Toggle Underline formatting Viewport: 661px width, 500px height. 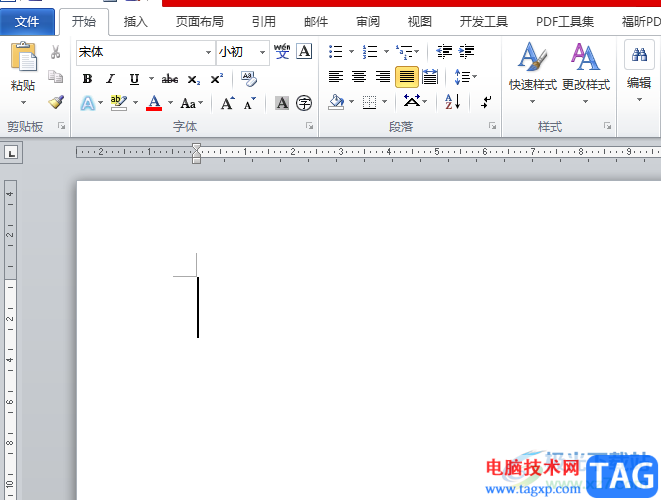click(x=134, y=79)
